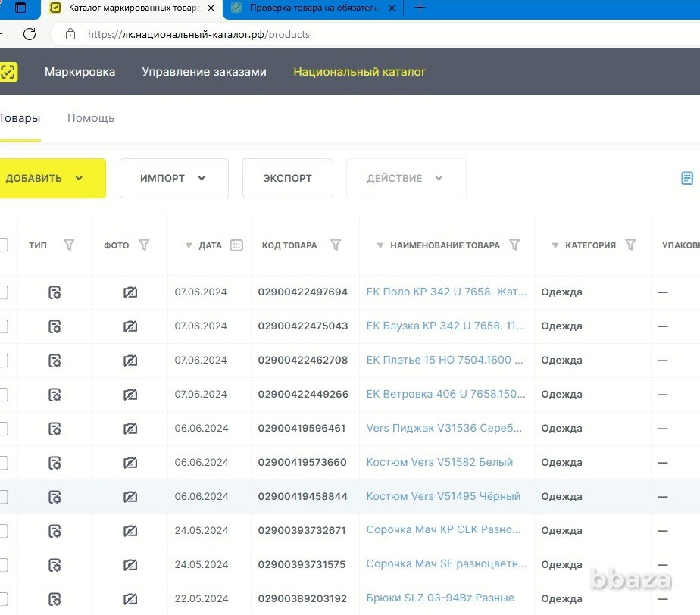Check the box for Брюки SLZ 03-94Bz row
The image size is (700, 615).
(3, 598)
